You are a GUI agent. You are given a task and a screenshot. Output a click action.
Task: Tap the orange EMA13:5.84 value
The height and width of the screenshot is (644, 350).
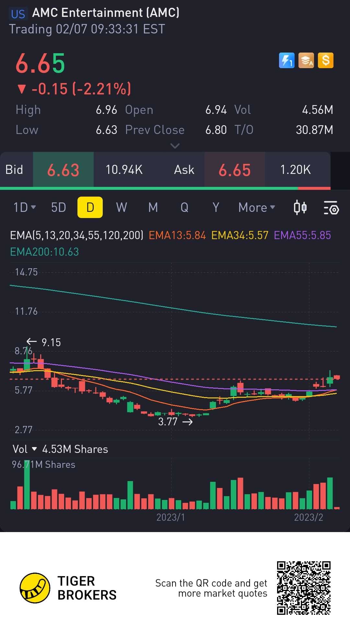pos(177,235)
